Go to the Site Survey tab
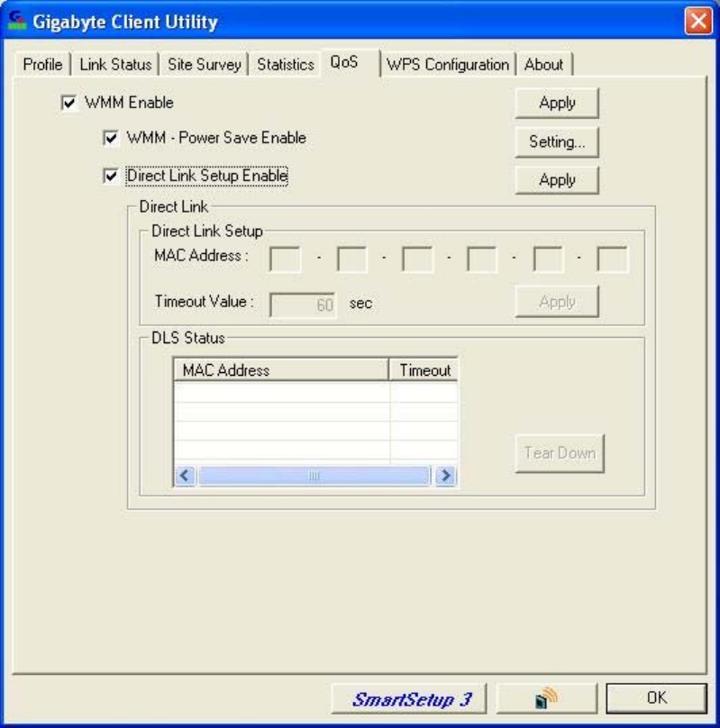The image size is (720, 728). point(205,64)
